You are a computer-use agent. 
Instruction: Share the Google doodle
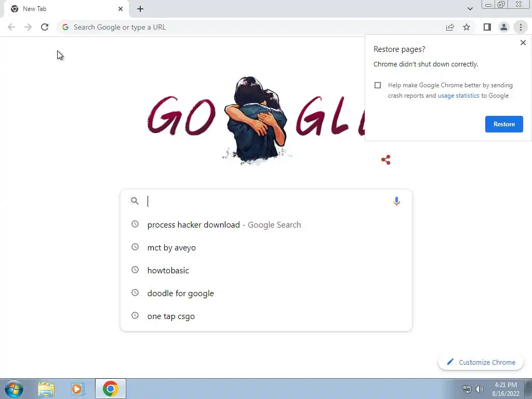pos(386,160)
